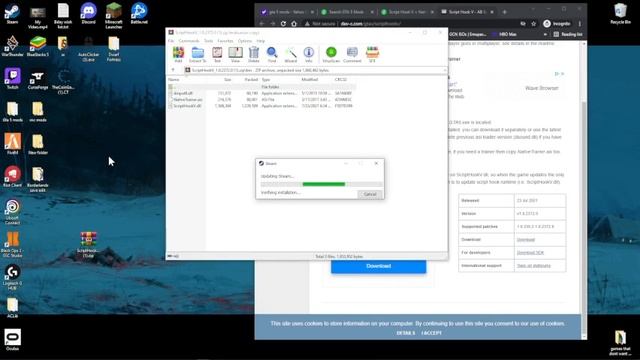Select the ScriptHookV.dll file row in WinRAR
Image resolution: width=640 pixels, height=360 pixels.
(261, 106)
